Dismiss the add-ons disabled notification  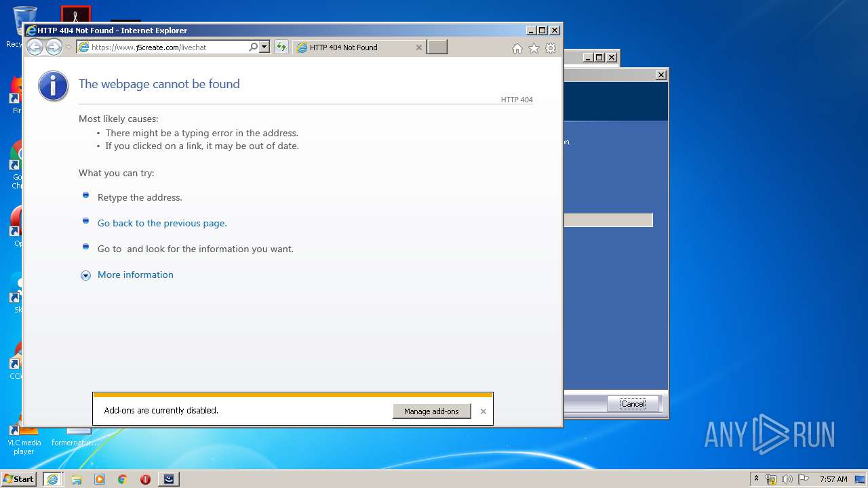(x=484, y=411)
